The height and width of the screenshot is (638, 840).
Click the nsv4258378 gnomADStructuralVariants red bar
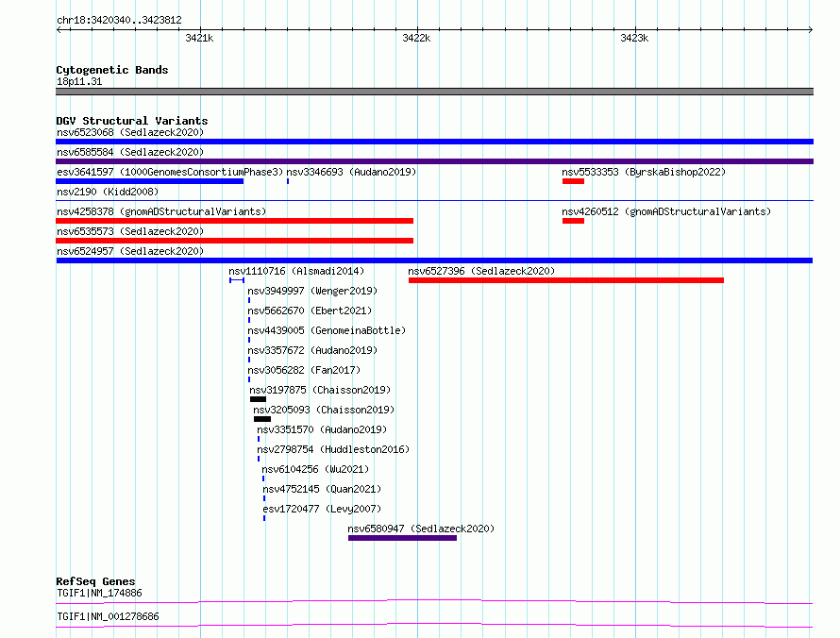[235, 221]
